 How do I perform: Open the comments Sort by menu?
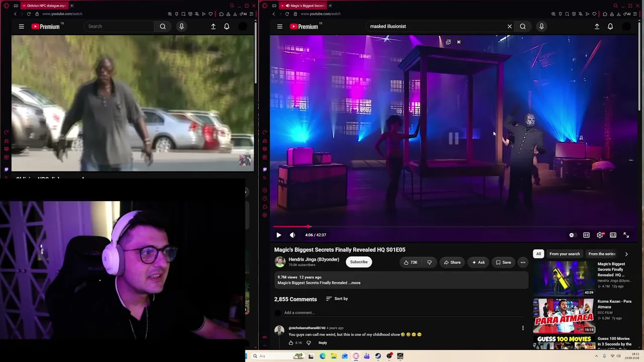[337, 299]
